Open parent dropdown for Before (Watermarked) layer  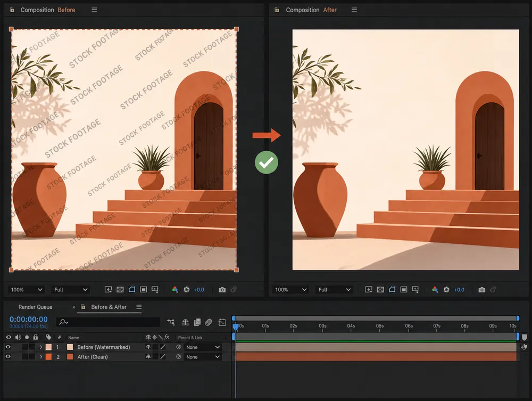click(203, 347)
